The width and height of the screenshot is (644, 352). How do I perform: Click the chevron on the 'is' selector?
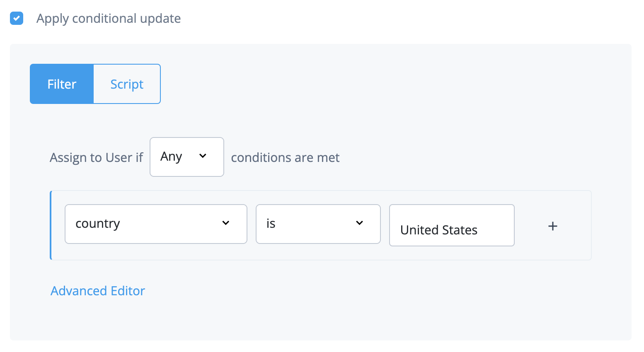coord(359,223)
